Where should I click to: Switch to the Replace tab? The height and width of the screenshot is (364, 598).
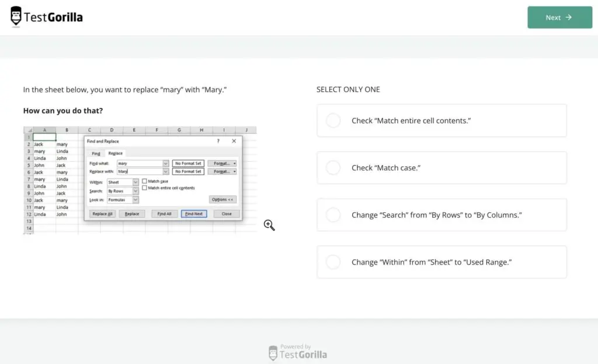pos(115,153)
